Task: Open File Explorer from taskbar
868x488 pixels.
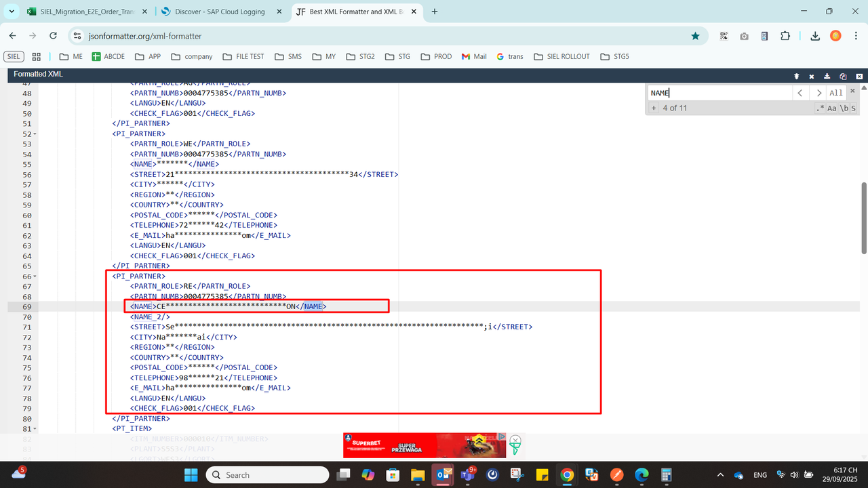Action: pyautogui.click(x=418, y=474)
